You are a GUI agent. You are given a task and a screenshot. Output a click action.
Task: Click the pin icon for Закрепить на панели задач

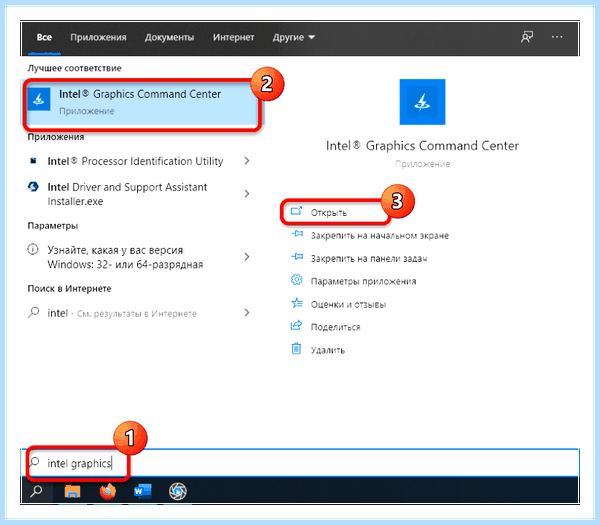[297, 257]
